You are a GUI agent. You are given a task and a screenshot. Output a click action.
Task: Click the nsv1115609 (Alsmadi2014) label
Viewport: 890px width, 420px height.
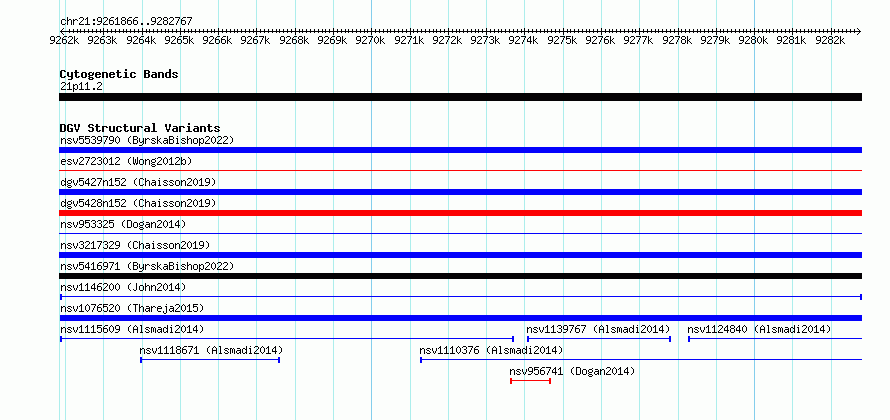(x=132, y=329)
